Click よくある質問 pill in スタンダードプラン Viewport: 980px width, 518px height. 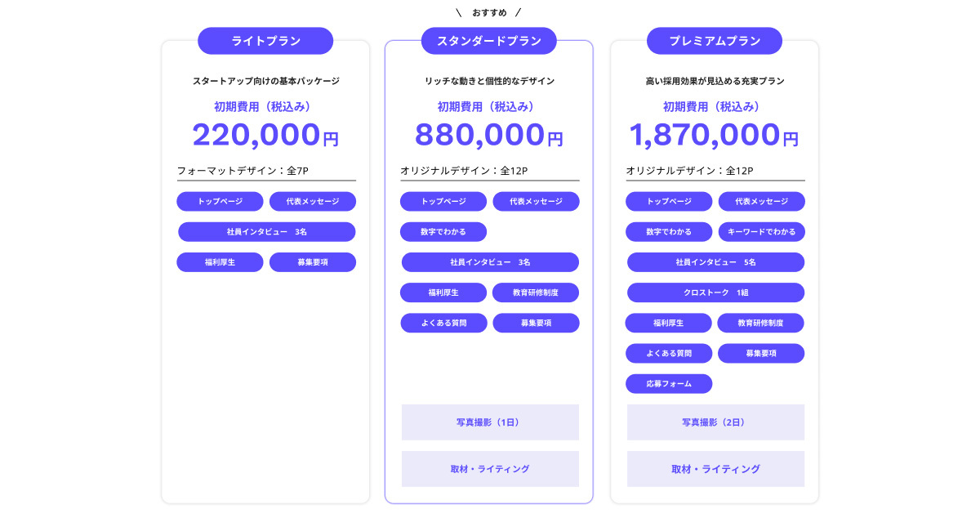tap(443, 323)
